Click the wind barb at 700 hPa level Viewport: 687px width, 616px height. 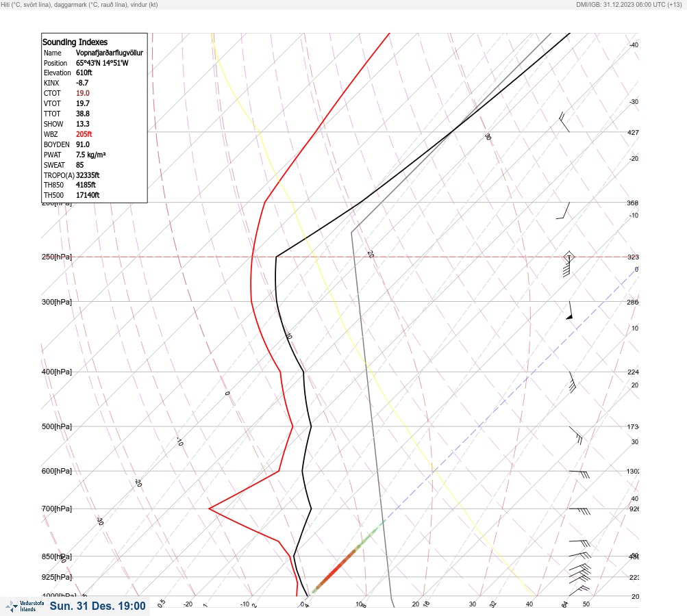tap(579, 511)
